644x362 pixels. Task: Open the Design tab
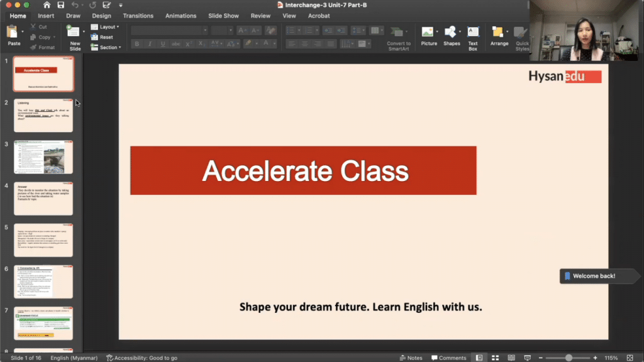point(101,16)
